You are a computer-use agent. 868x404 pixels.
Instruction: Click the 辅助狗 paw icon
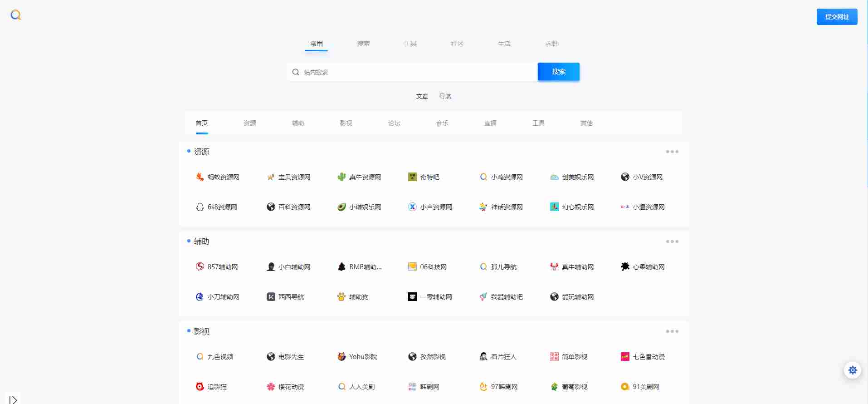point(341,297)
